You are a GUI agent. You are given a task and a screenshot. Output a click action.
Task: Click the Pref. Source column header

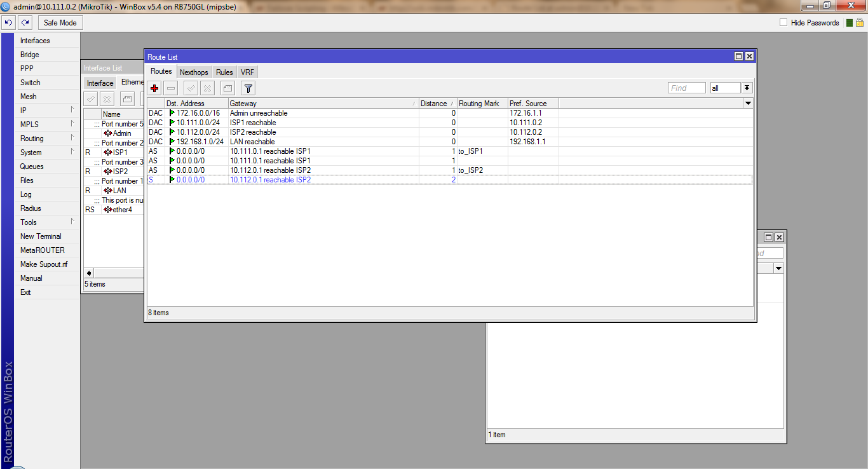[533, 104]
